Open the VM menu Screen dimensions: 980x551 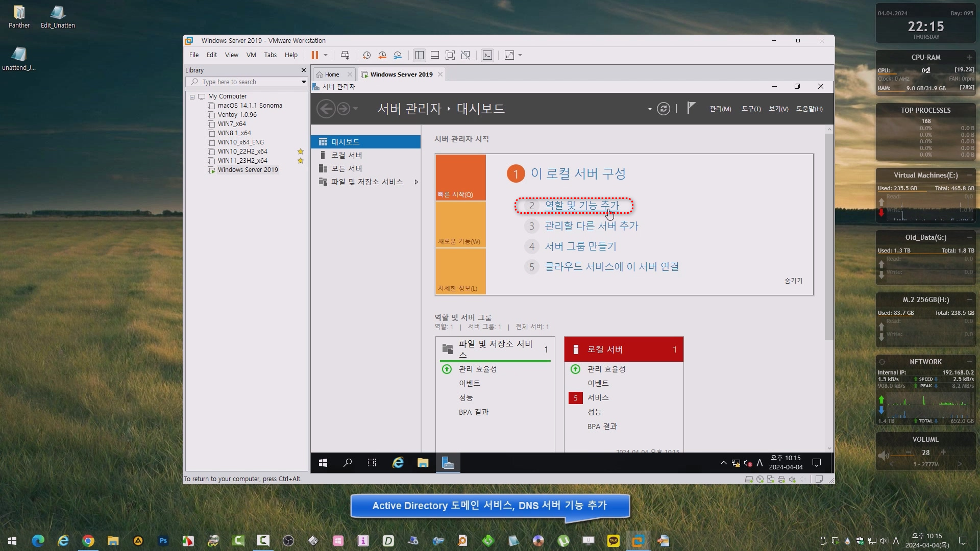(x=251, y=55)
